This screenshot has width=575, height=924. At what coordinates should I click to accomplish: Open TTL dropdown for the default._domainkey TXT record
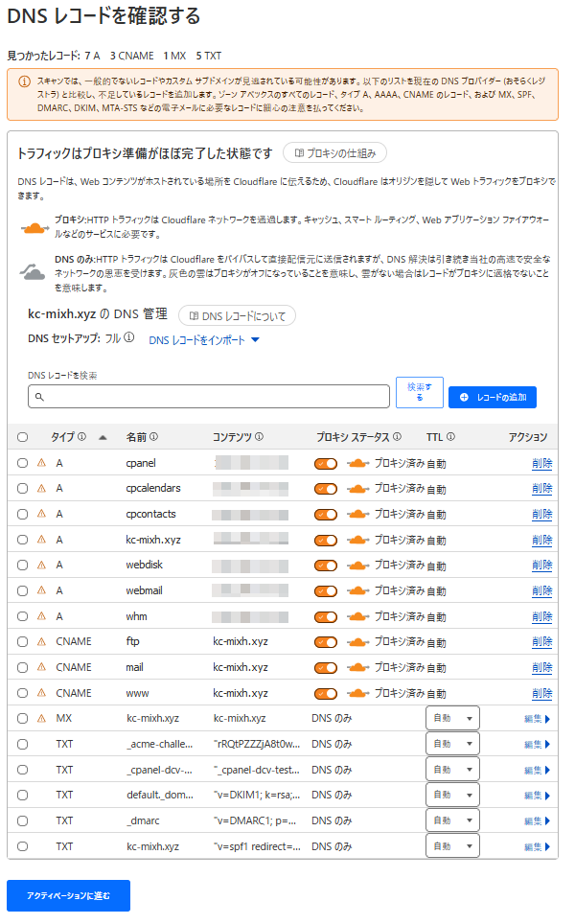452,795
